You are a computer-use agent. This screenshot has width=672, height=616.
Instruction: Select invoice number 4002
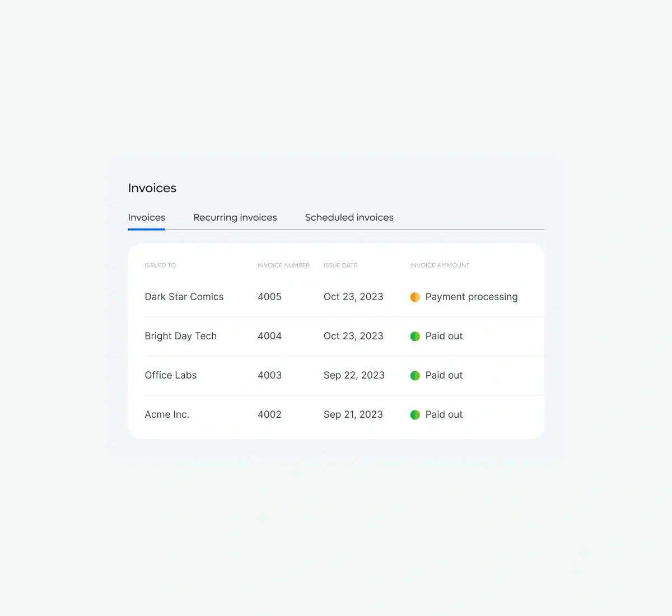coord(269,414)
